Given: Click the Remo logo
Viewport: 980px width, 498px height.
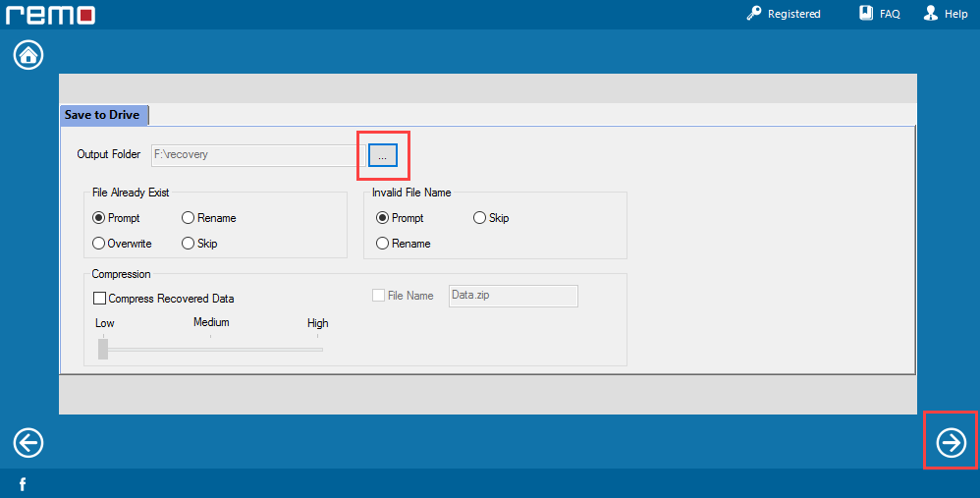Looking at the screenshot, I should 51,15.
